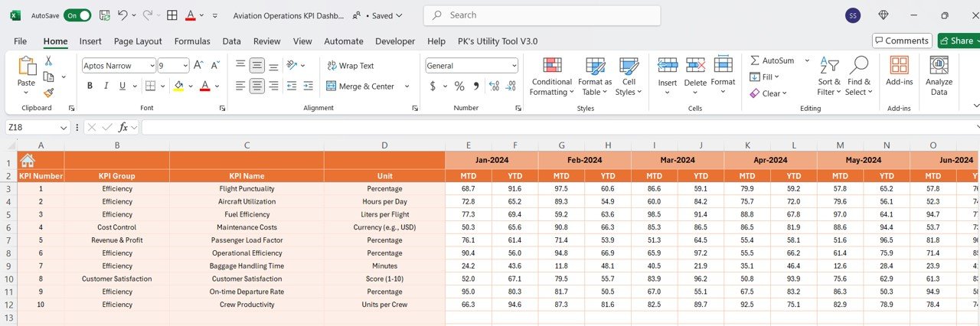Screen dimensions: 980x326
Task: Select the Format Painter brush
Action: click(48, 93)
